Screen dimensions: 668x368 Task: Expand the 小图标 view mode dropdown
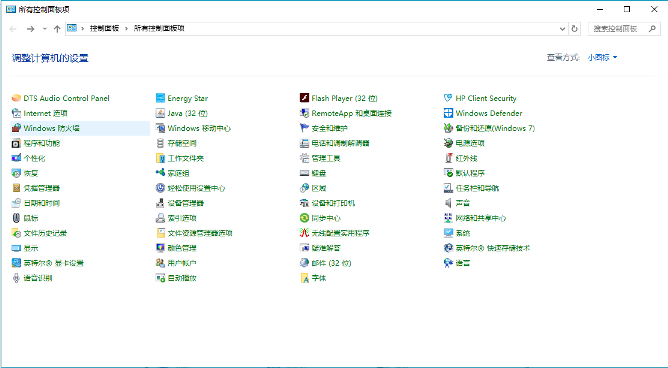tap(602, 58)
